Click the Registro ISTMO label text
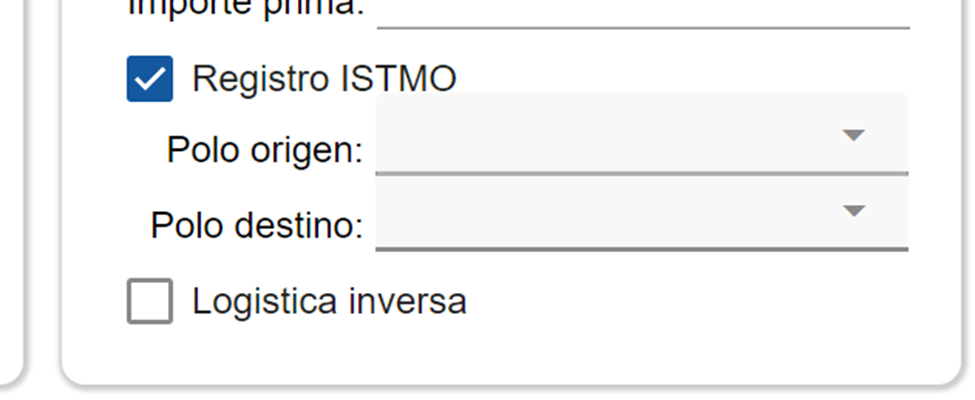The image size is (975, 400). point(323,79)
